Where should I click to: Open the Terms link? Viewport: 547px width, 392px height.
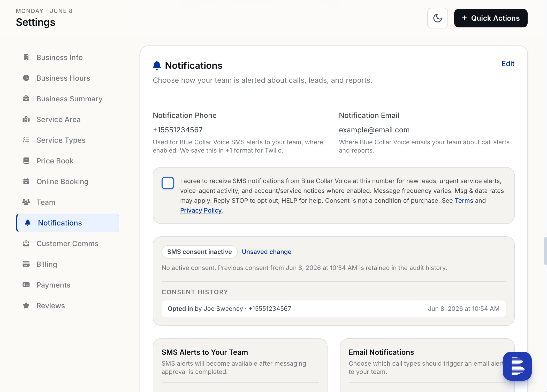[x=464, y=201]
